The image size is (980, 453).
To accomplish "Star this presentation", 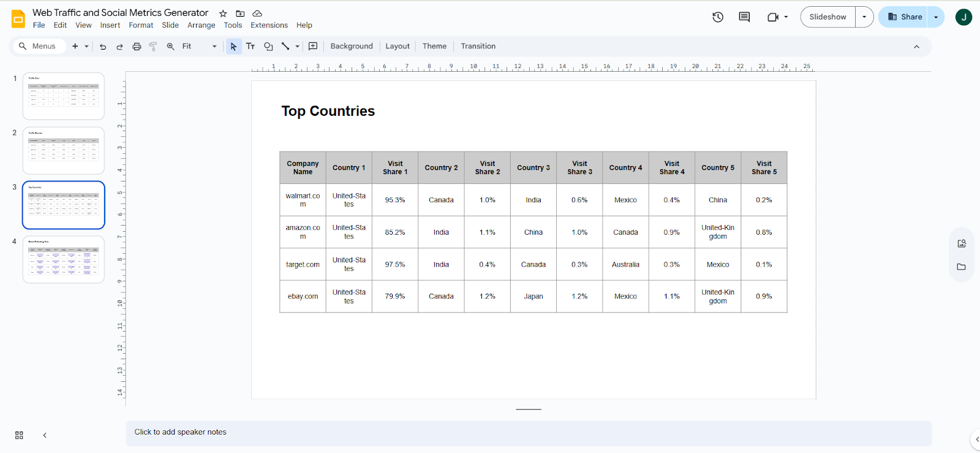I will click(x=223, y=13).
